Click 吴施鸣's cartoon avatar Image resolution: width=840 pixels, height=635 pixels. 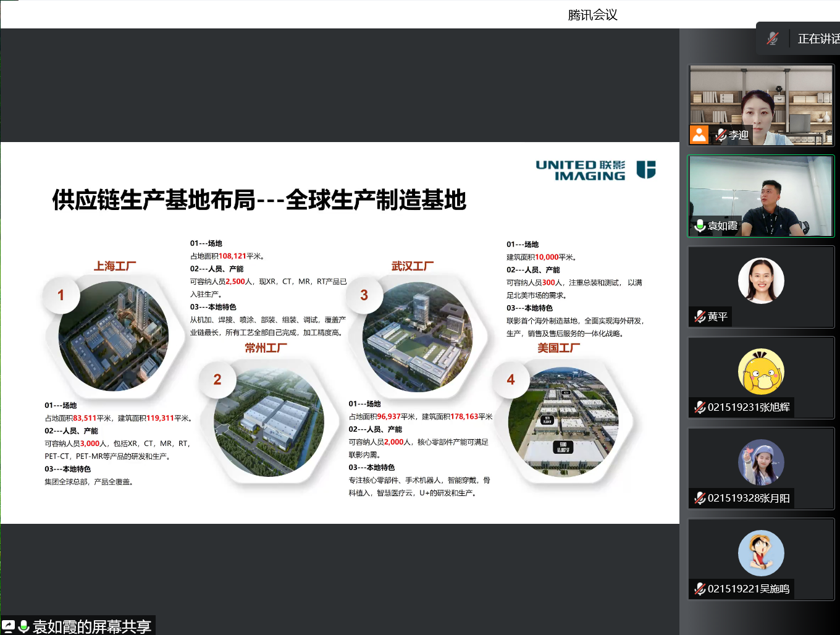point(761,553)
